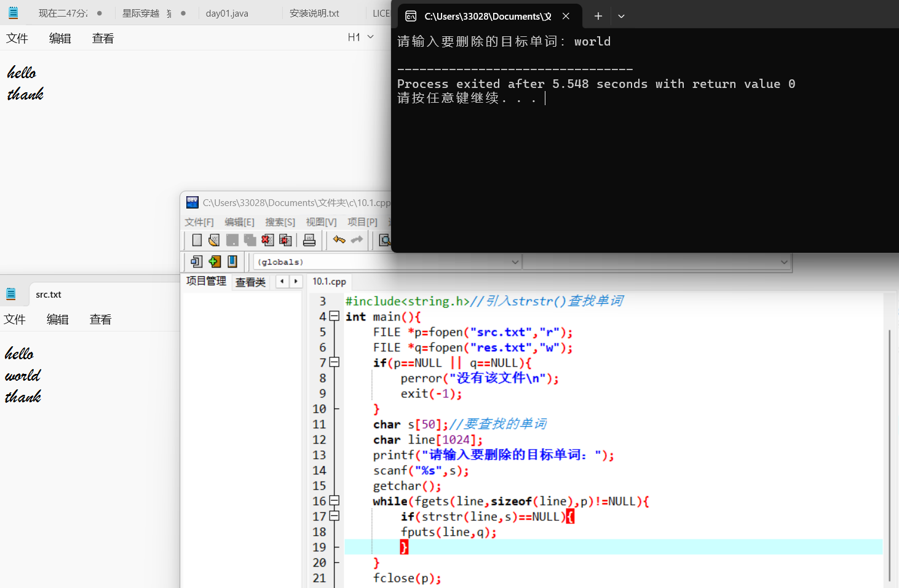The height and width of the screenshot is (588, 899).
Task: Open the H1 heading dropdown in Notepad
Action: (361, 37)
